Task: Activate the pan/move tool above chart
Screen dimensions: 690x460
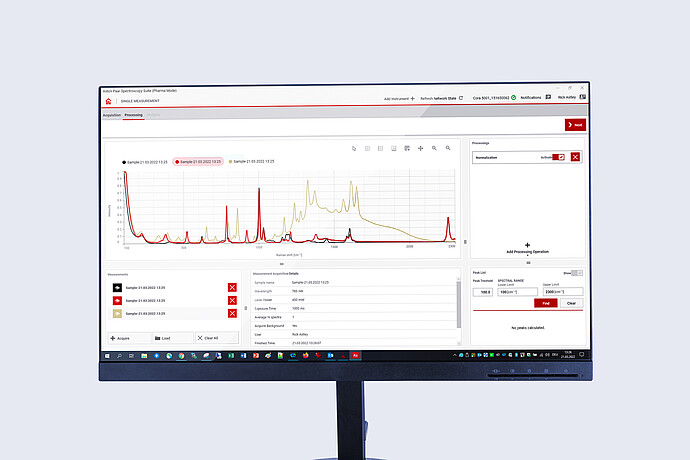Action: 420,148
